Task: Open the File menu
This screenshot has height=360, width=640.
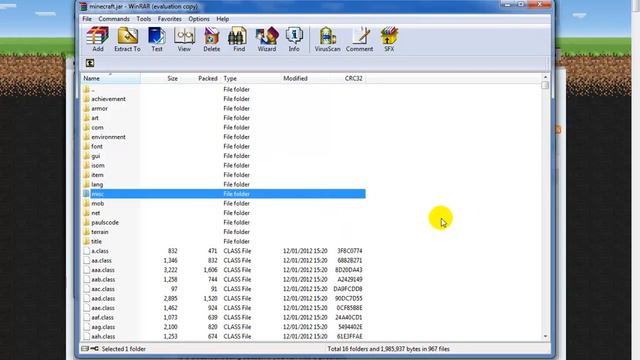Action: (x=87, y=19)
